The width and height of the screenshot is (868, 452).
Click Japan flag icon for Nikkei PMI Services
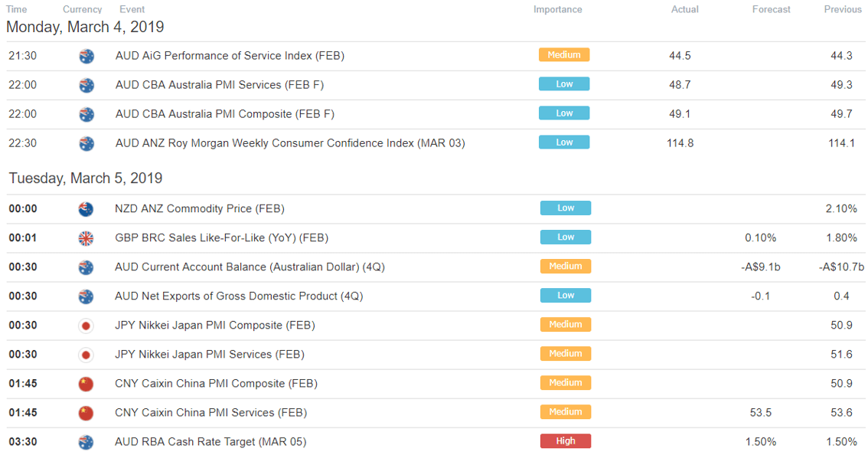click(86, 355)
